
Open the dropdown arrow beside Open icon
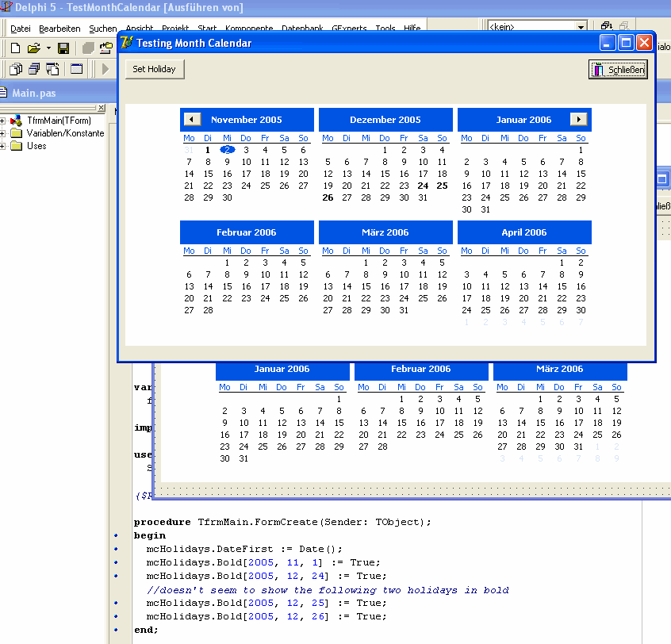point(48,48)
